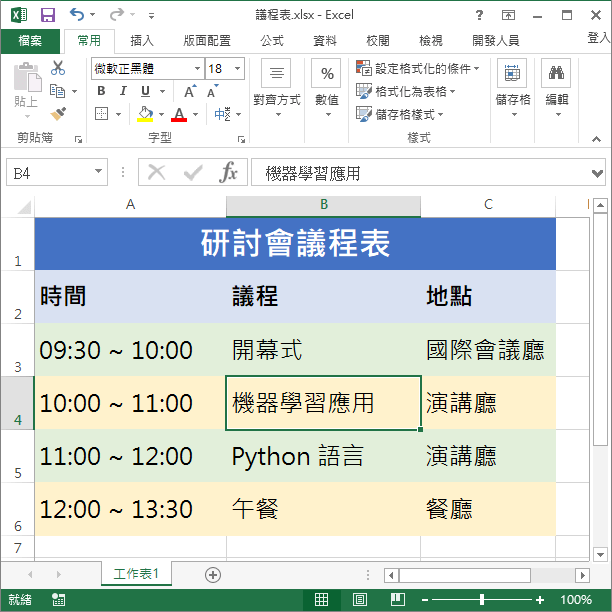Switch to Page Break Preview icon
Viewport: 612px width, 612px height.
coord(398,600)
